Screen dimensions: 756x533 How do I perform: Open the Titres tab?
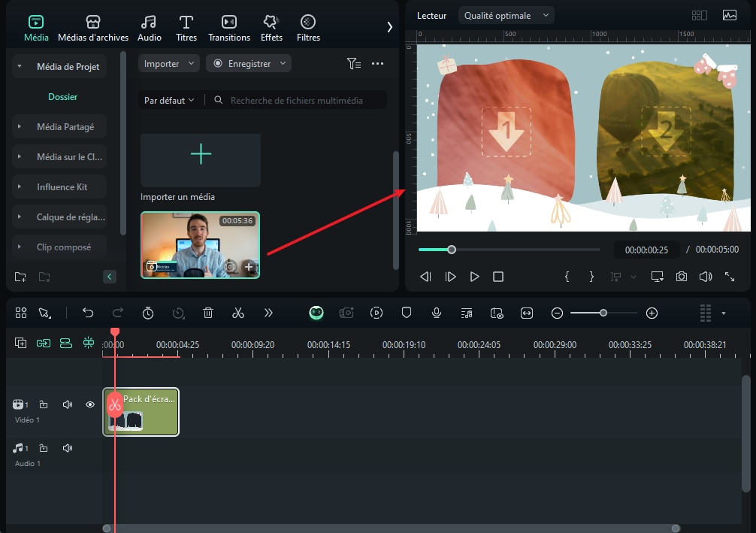click(x=186, y=28)
